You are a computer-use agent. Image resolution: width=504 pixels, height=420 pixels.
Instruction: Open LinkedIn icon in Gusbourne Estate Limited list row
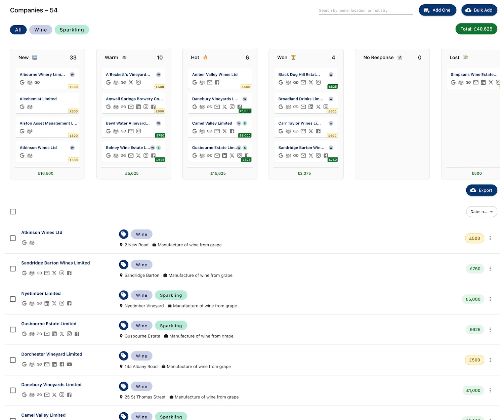coord(54,334)
